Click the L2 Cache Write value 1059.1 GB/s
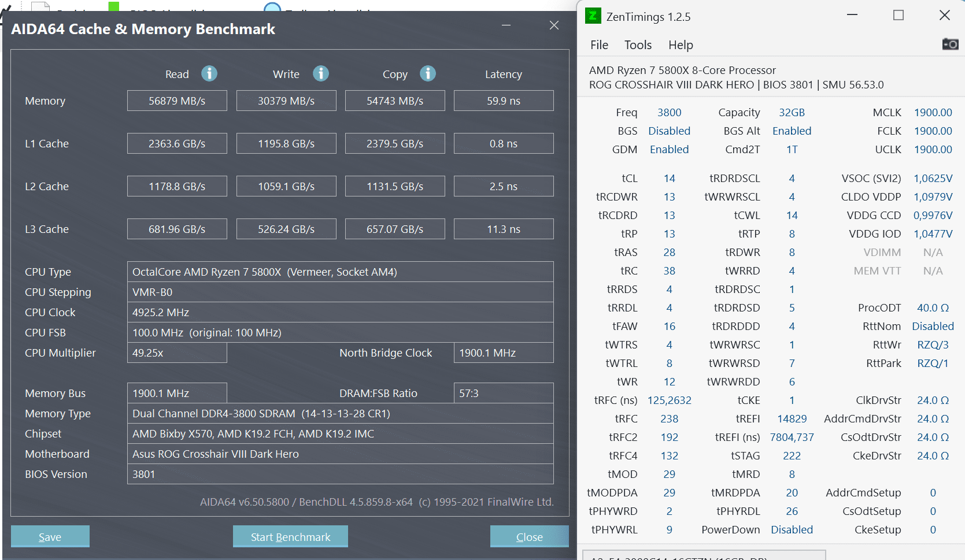965x560 pixels. click(x=286, y=186)
